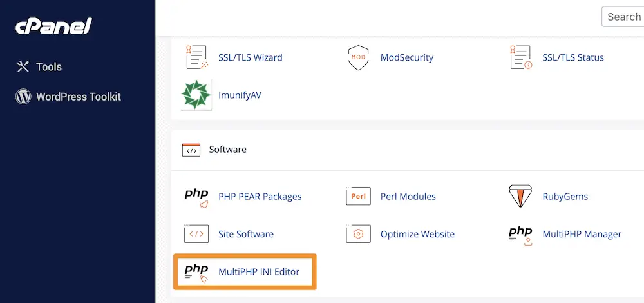Open the MultiPHP Manager link
This screenshot has height=303, width=644.
[582, 234]
